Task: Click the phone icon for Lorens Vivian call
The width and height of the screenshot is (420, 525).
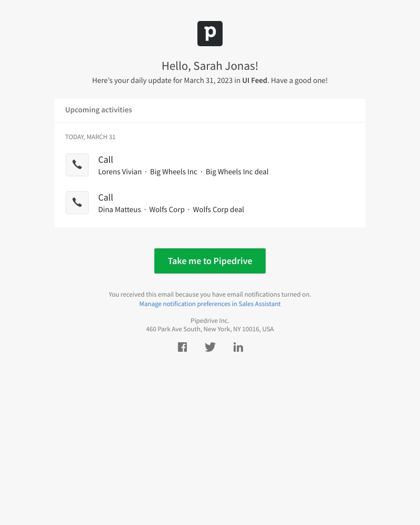Action: (x=77, y=165)
